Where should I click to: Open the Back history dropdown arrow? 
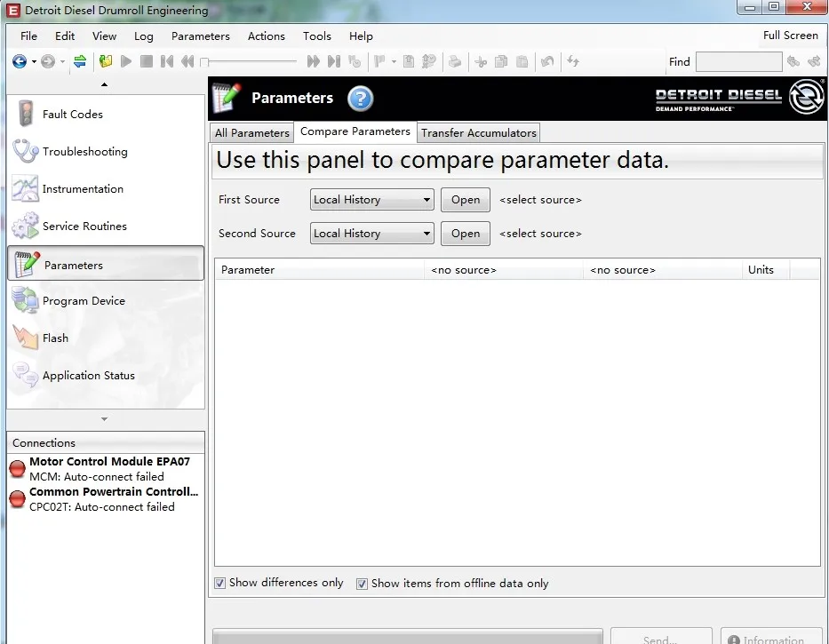tap(34, 62)
